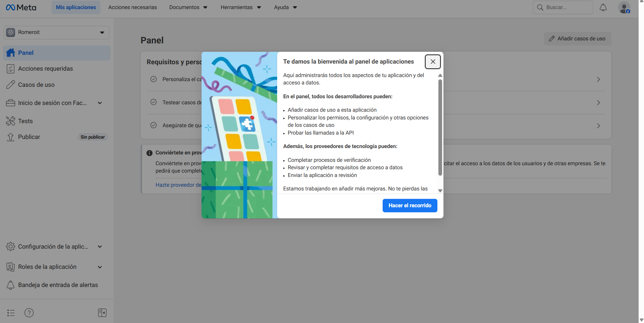Open Acciones requeridas in sidebar

coord(56,69)
